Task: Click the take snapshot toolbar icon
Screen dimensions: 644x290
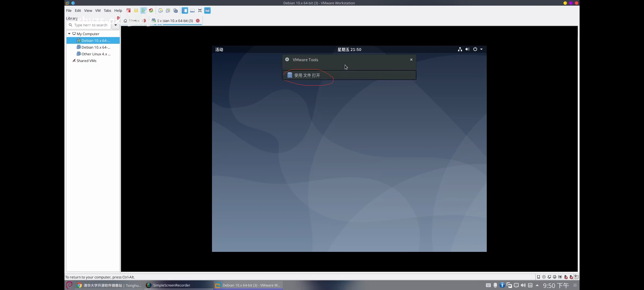Action: [x=160, y=10]
